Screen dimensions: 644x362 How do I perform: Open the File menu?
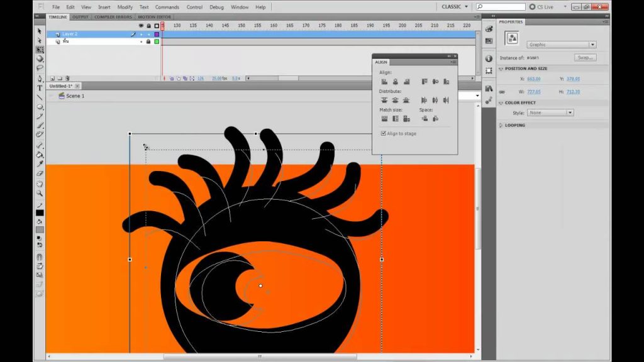point(56,7)
